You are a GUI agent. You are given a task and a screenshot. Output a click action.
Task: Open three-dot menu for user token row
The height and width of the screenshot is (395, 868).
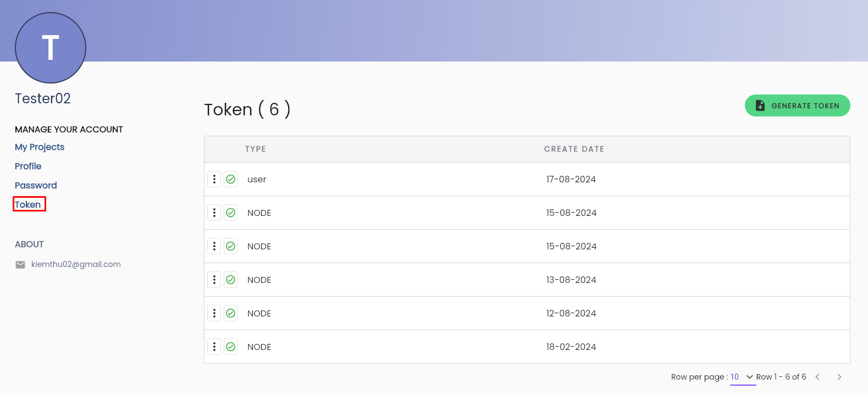pos(214,179)
